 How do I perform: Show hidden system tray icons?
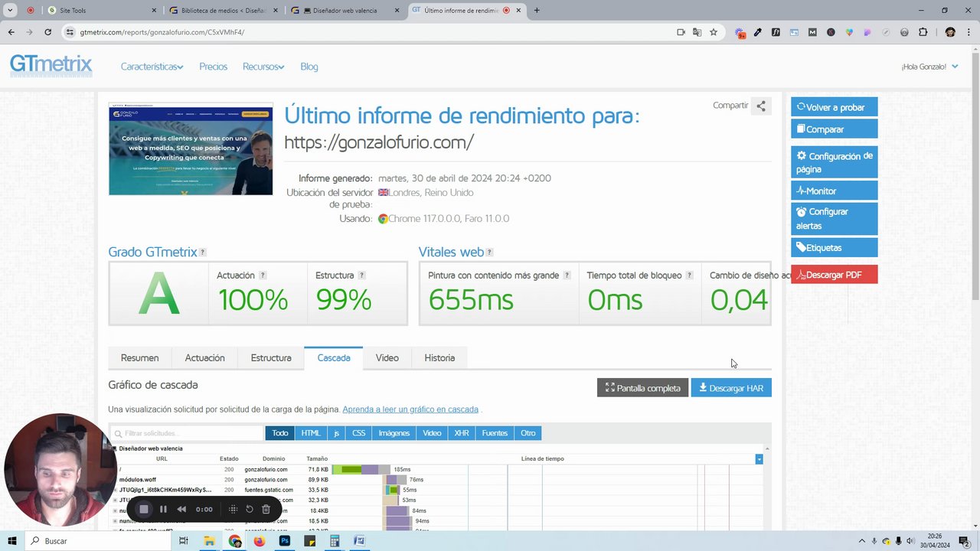point(861,541)
